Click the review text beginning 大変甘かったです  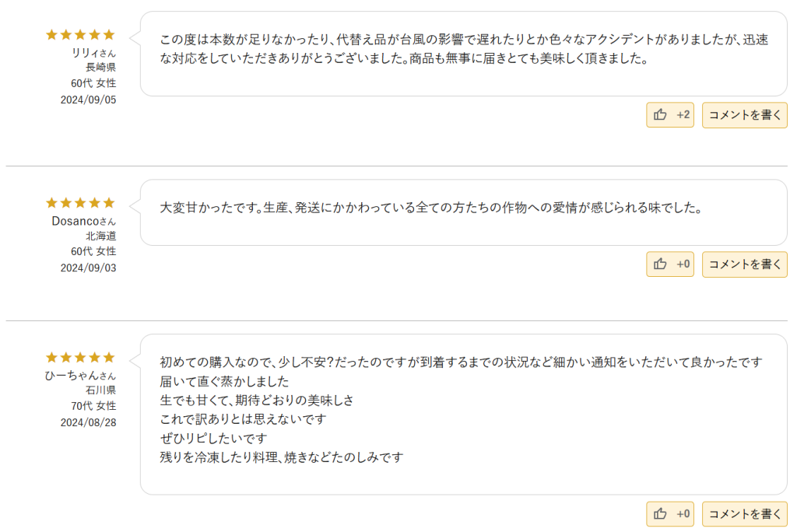point(431,208)
